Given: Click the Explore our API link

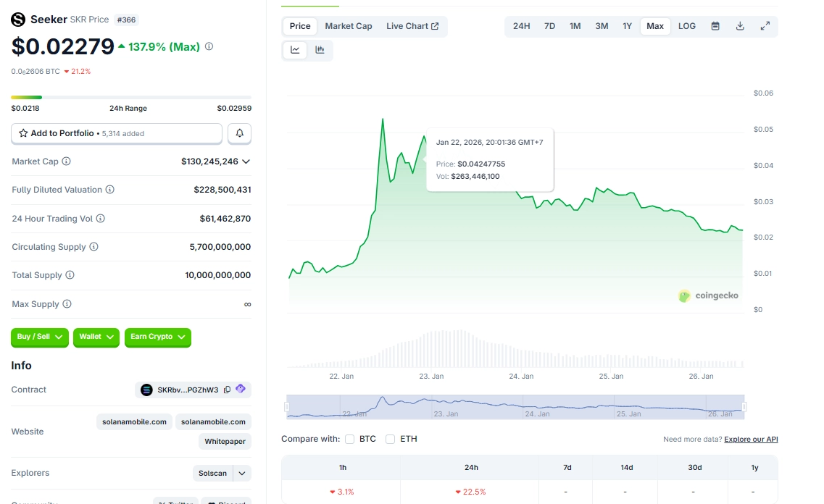Looking at the screenshot, I should pyautogui.click(x=750, y=439).
